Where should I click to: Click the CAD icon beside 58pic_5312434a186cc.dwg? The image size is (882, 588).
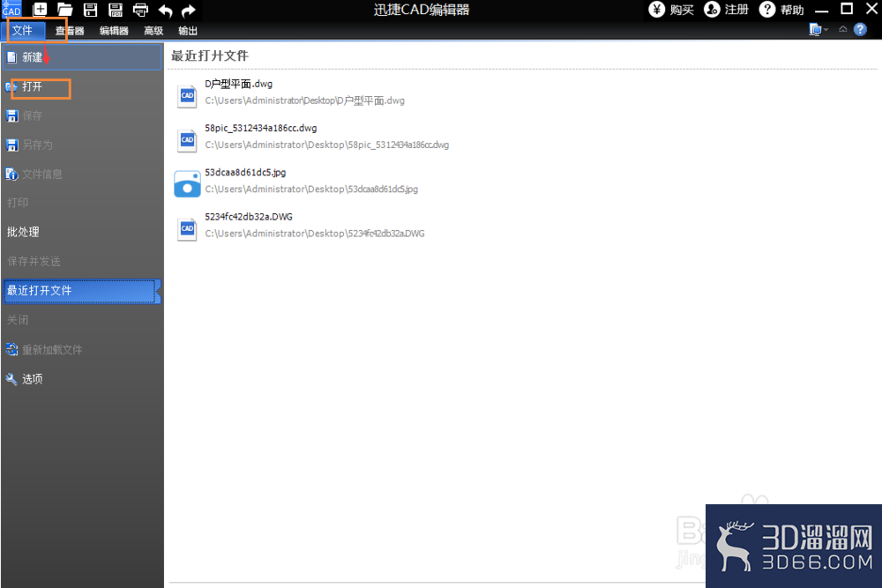pyautogui.click(x=187, y=140)
